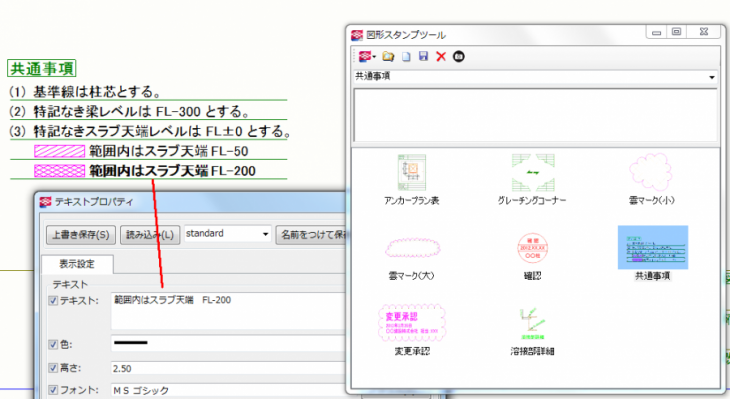Image resolution: width=730 pixels, height=399 pixels.
Task: Select the 変更承認 stamp
Action: click(412, 330)
